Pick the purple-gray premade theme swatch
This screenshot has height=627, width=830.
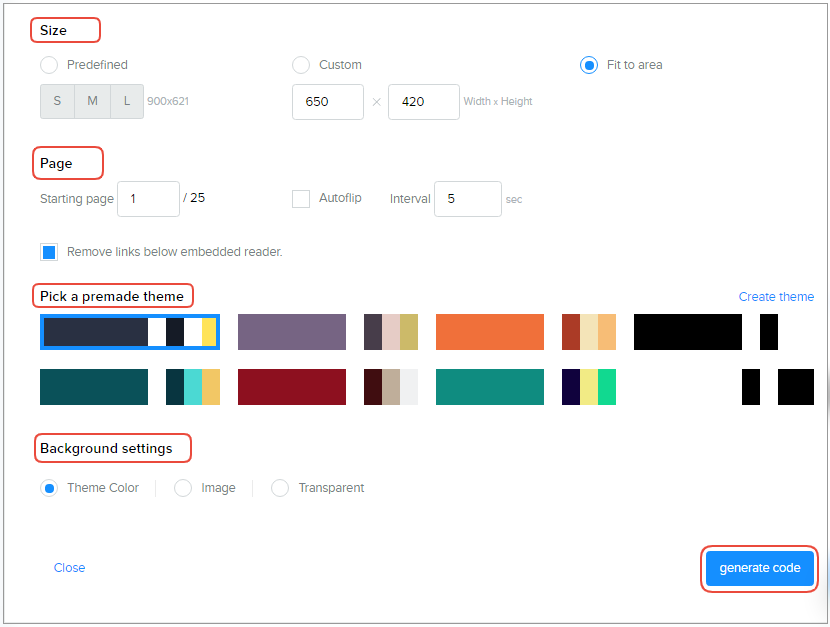click(x=291, y=332)
